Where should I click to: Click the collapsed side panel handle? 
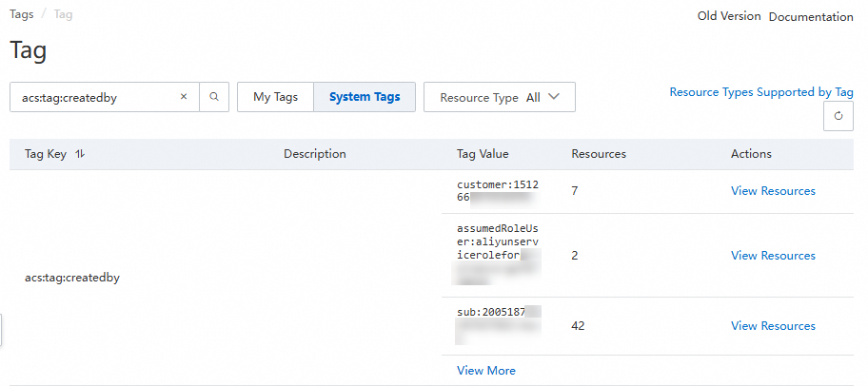click(x=3, y=329)
